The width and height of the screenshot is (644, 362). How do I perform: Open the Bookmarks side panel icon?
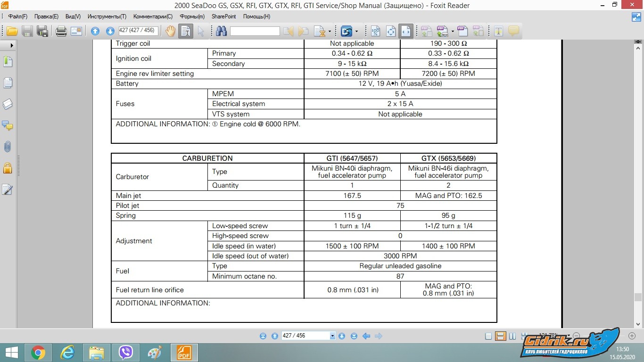coord(8,62)
